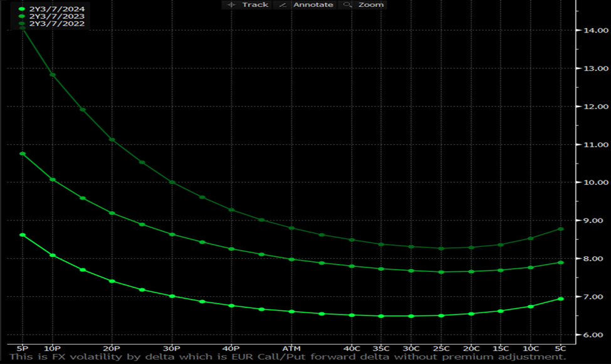Select the 2023 curve's 5P data point
The height and width of the screenshot is (364, 611).
tap(23, 154)
